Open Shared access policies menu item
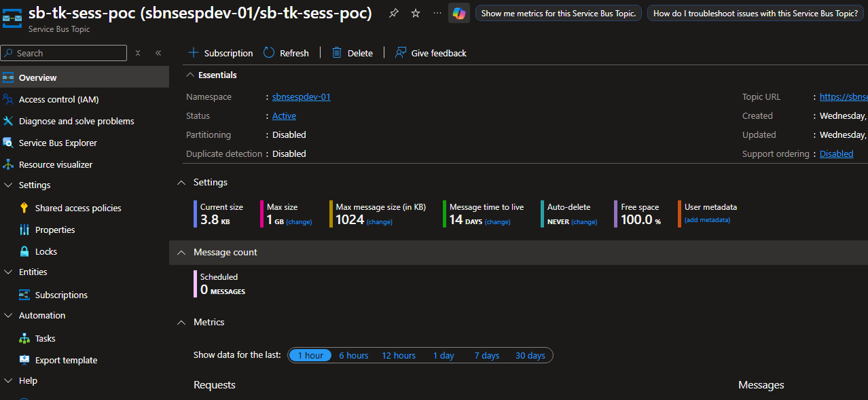This screenshot has width=868, height=400. click(78, 208)
